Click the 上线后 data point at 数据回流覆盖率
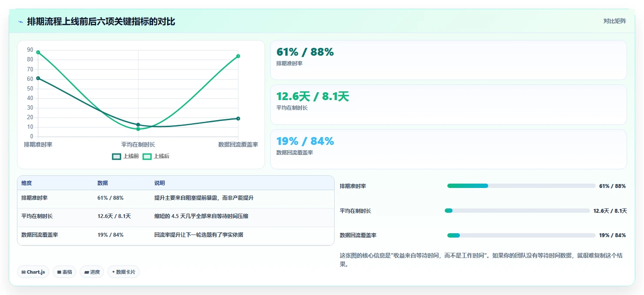 click(238, 56)
